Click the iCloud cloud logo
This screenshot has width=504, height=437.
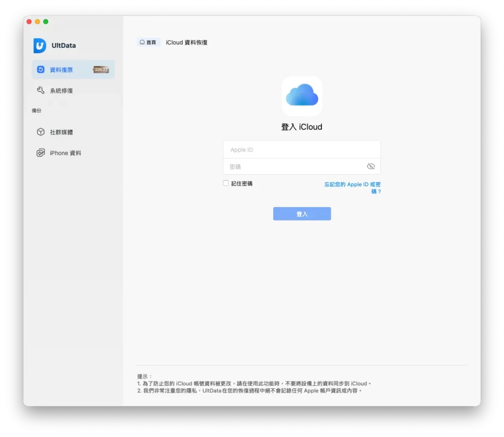point(302,96)
